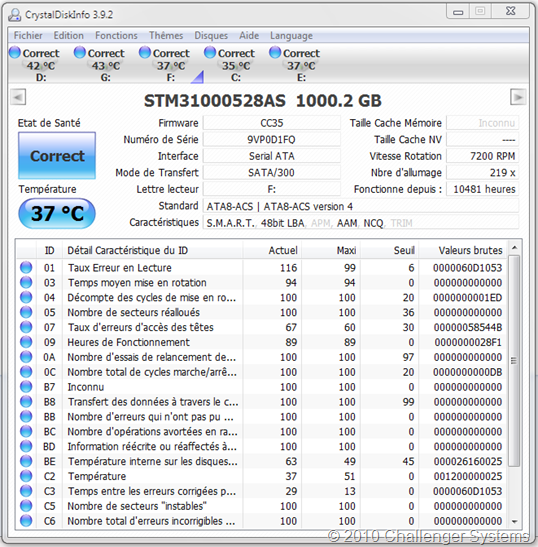Image resolution: width=538 pixels, height=547 pixels.
Task: Click the Standard ATA8-ACS field
Action: click(x=361, y=206)
